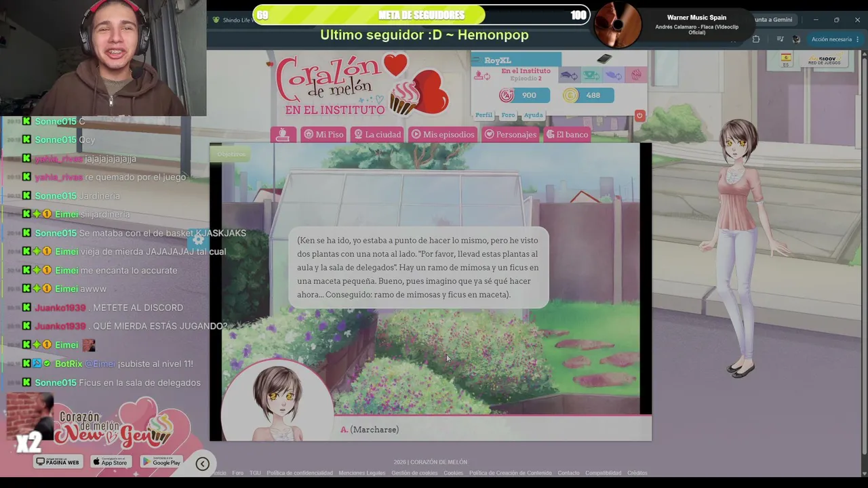Open the Perfil link
The height and width of the screenshot is (488, 868).
tap(484, 115)
